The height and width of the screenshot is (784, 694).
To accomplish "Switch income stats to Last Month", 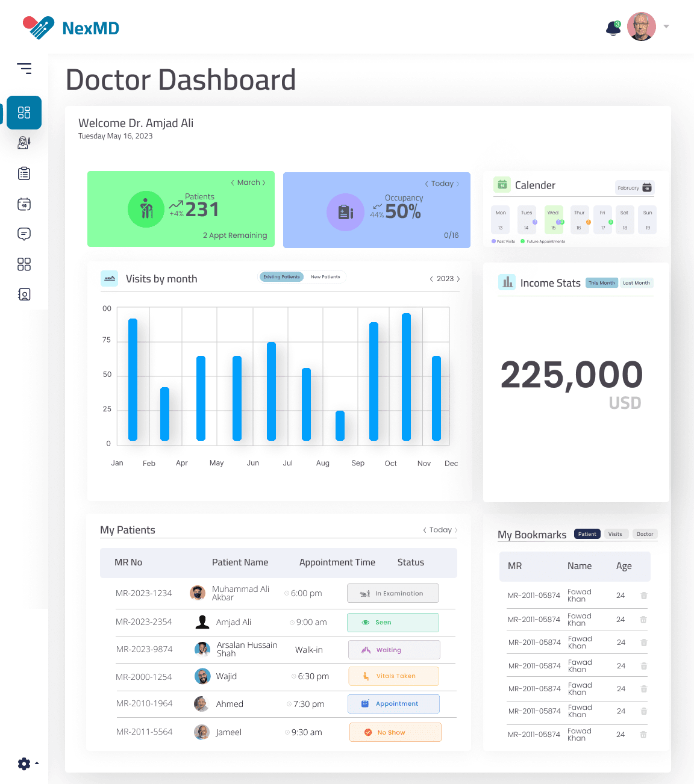I will click(x=636, y=282).
